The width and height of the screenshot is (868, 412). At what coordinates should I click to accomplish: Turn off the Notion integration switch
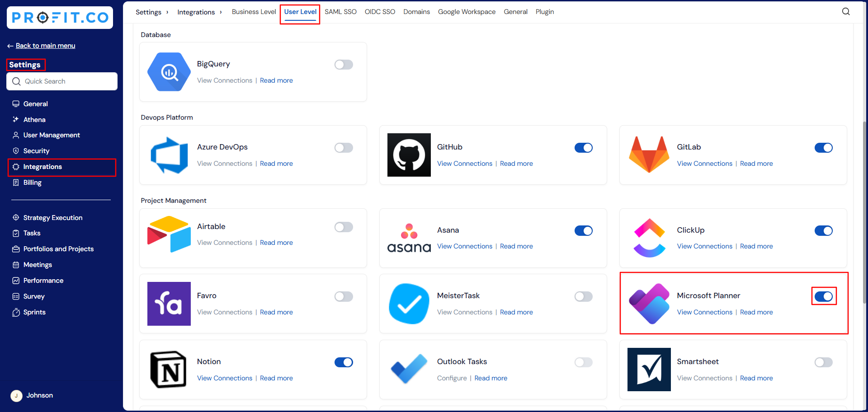tap(344, 362)
